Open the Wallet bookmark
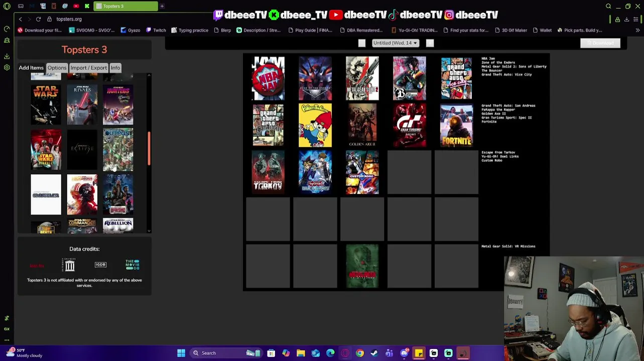Image resolution: width=644 pixels, height=361 pixels. (x=542, y=30)
